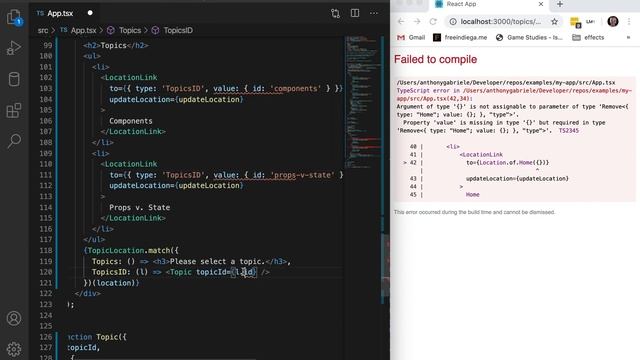The height and width of the screenshot is (360, 640).
Task: Click the l.id expression on line 120
Action: coord(244,272)
